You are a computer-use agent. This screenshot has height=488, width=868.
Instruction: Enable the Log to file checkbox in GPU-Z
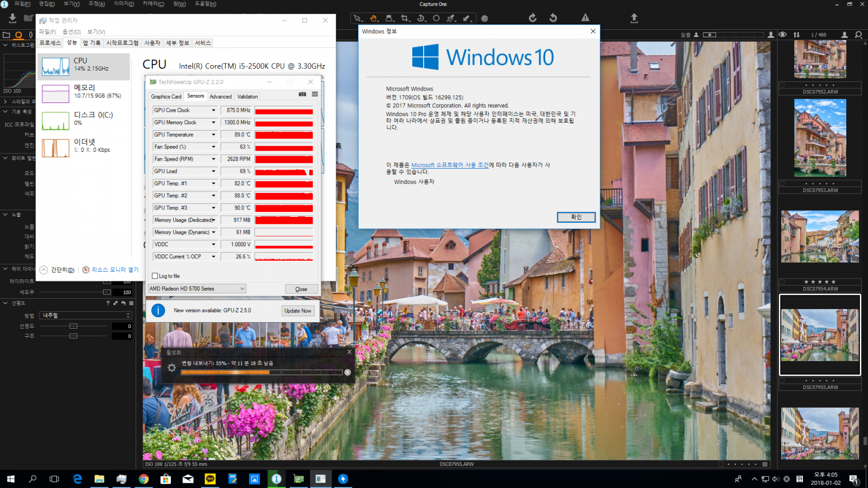click(x=155, y=276)
